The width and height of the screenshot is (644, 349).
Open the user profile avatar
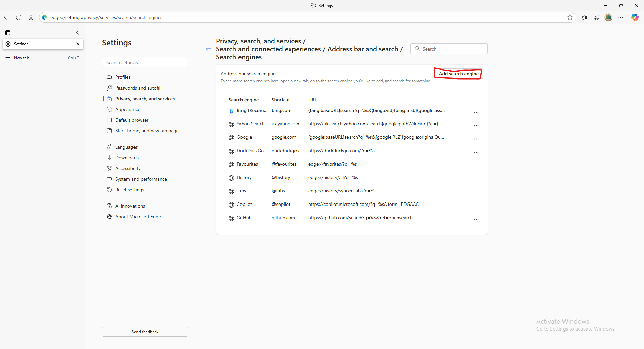coord(608,17)
